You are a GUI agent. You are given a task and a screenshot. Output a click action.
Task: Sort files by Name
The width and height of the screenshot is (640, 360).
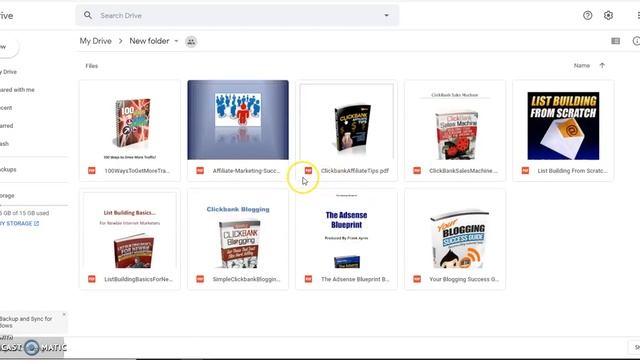click(582, 65)
